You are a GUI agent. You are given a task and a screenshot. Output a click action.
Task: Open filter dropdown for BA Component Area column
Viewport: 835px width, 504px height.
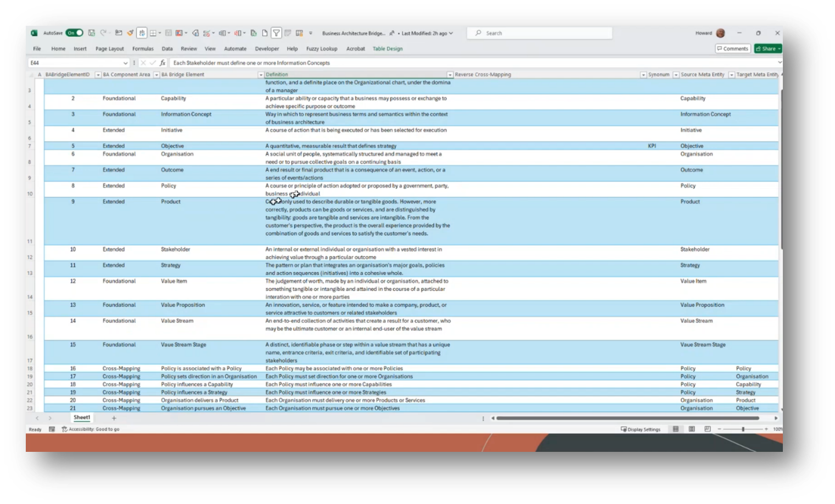[156, 75]
